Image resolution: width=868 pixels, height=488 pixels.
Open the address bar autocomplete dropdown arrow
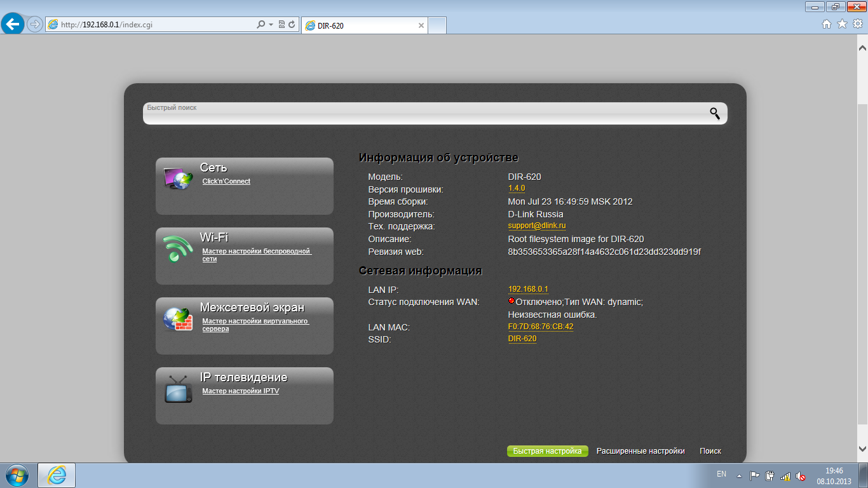tap(271, 25)
